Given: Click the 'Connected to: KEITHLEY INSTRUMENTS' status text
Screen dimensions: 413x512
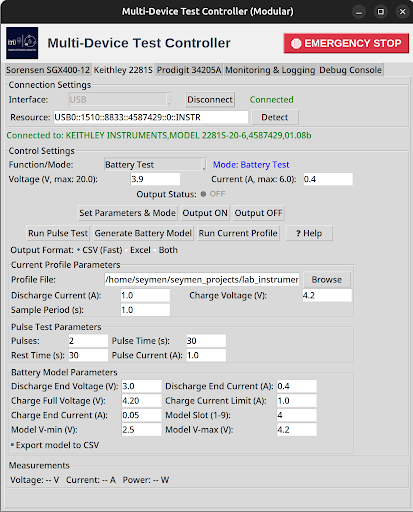Looking at the screenshot, I should coord(159,135).
